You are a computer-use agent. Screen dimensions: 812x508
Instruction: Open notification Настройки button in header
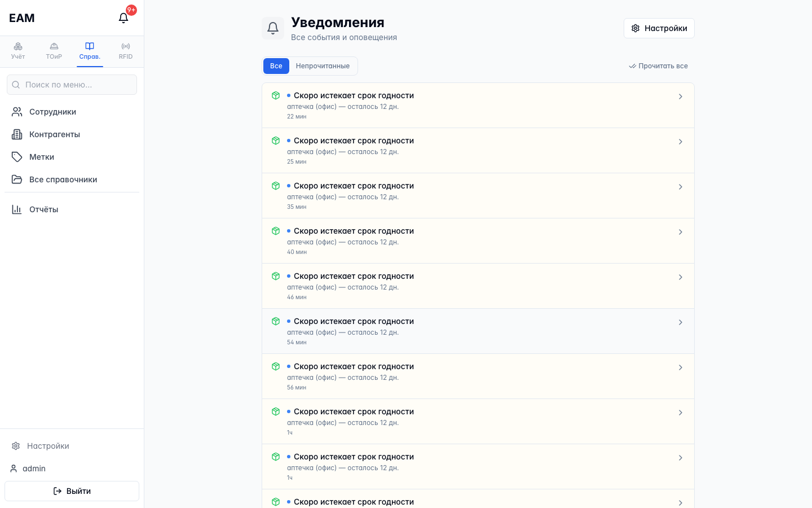tap(659, 28)
